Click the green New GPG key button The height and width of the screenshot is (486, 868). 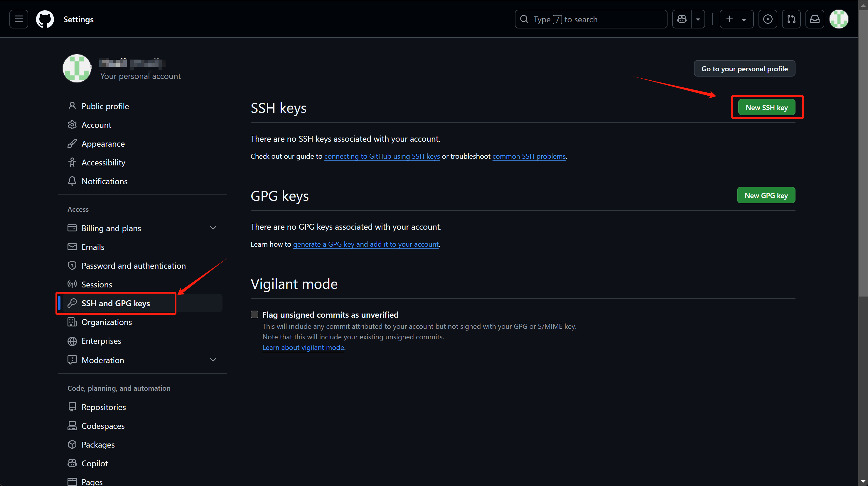tap(766, 195)
